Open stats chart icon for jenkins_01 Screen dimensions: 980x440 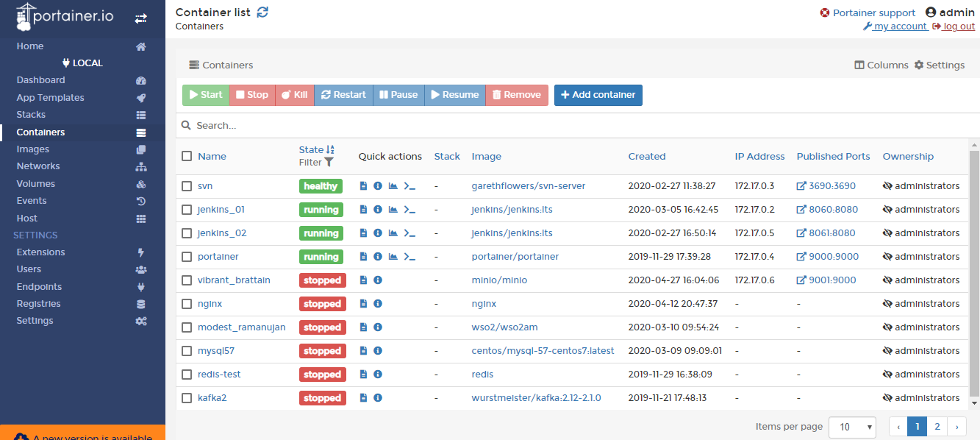pos(393,210)
